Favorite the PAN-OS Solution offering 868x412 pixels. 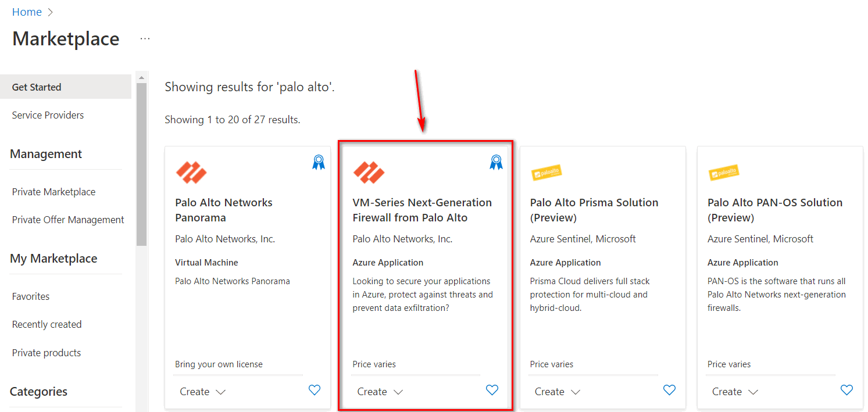click(846, 390)
